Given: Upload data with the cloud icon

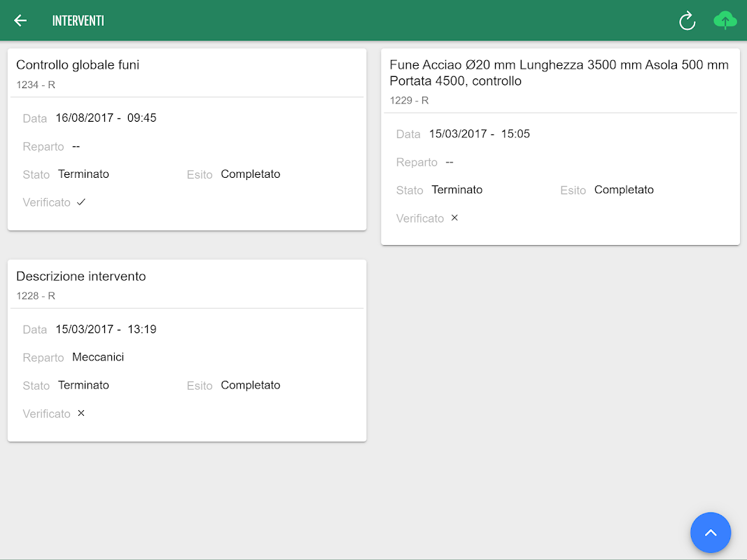Looking at the screenshot, I should coord(725,20).
